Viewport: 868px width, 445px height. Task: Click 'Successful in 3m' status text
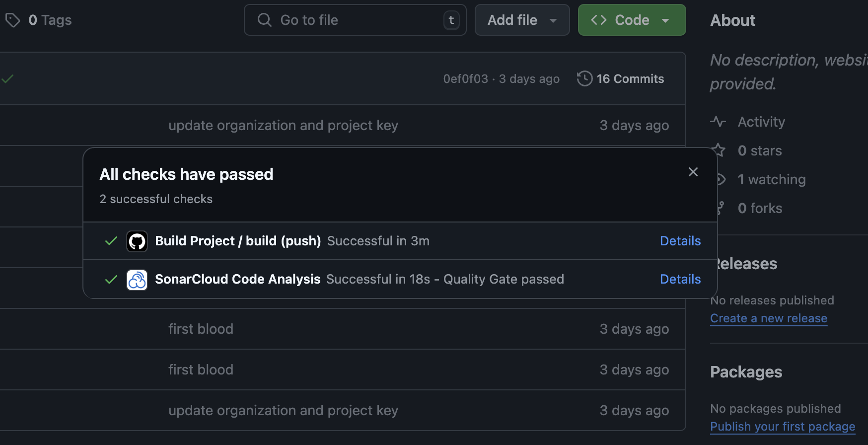tap(378, 241)
